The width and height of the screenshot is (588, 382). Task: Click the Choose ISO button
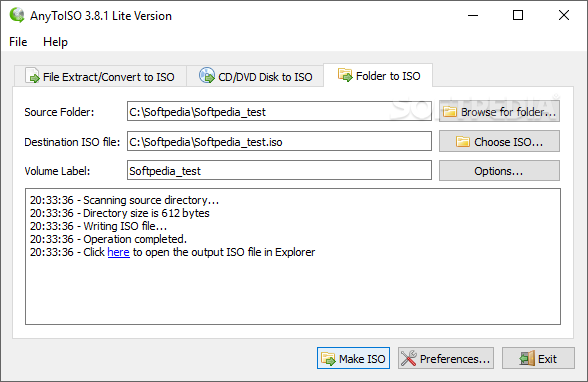click(x=499, y=141)
